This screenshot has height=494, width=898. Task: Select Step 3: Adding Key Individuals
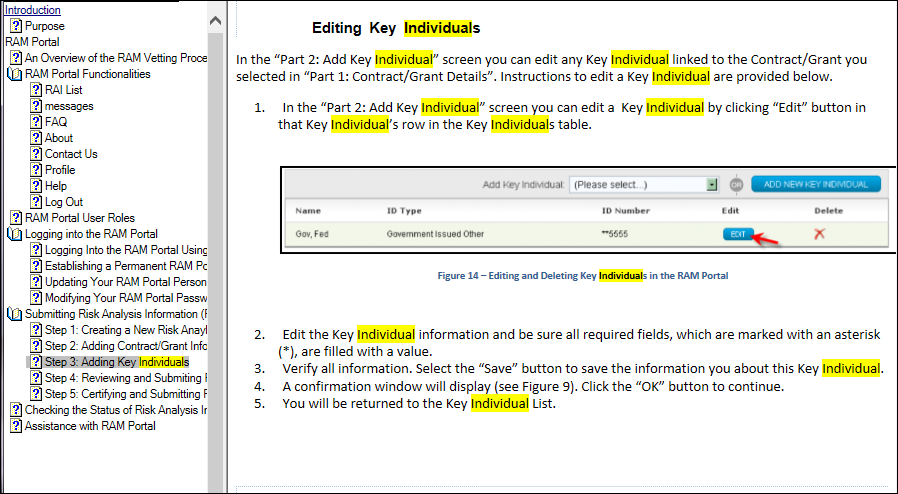click(x=116, y=362)
